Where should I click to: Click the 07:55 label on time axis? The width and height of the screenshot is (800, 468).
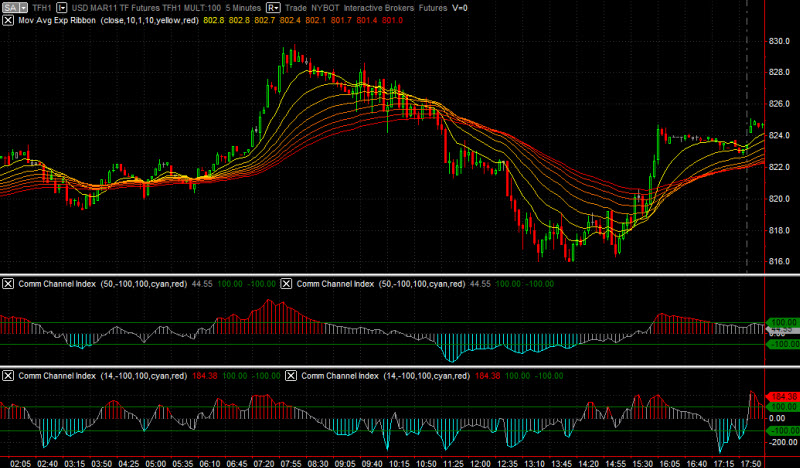tap(292, 463)
